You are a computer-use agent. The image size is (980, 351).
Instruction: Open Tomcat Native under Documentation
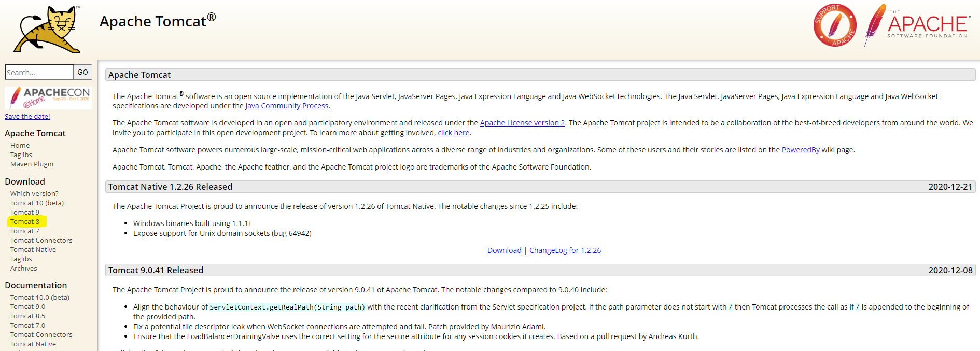click(x=33, y=344)
